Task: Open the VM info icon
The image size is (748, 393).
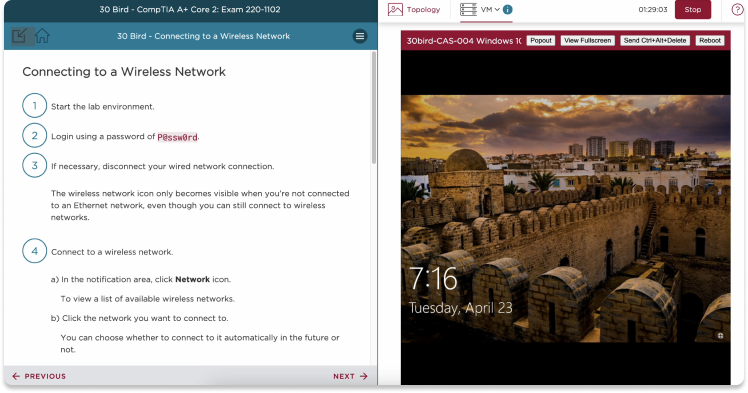Action: click(508, 10)
